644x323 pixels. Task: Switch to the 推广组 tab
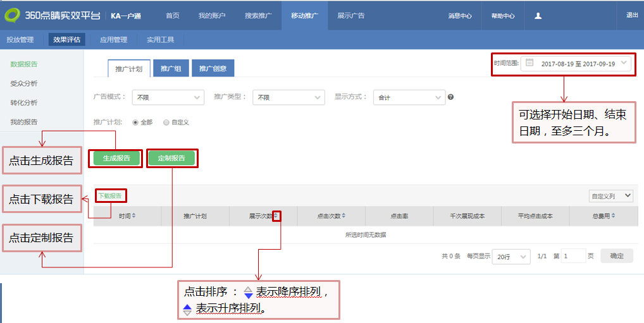point(171,69)
